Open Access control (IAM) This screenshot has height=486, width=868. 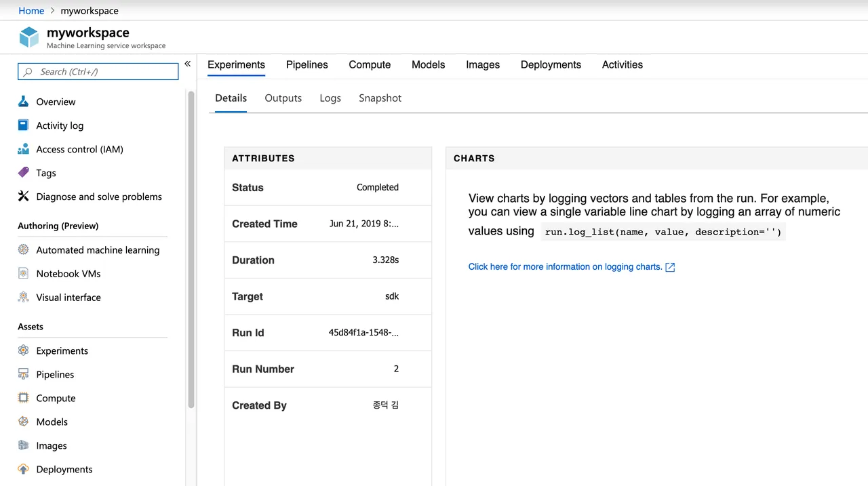coord(79,149)
